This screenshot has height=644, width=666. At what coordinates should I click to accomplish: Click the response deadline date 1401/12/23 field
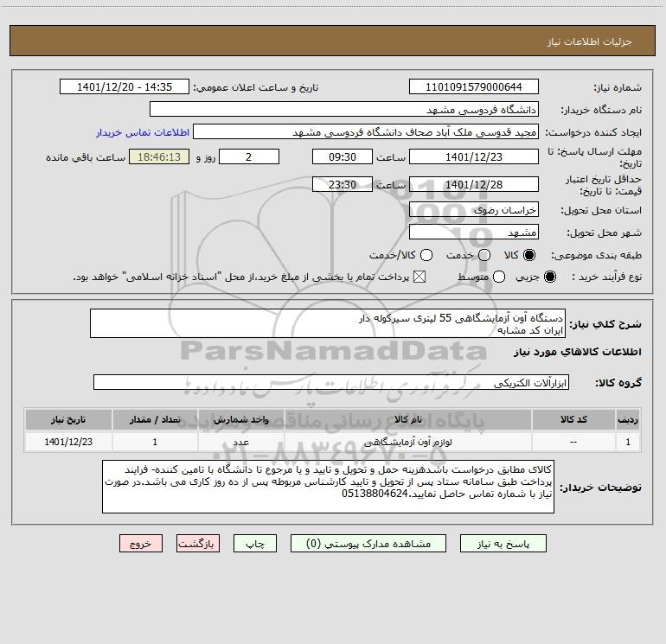[474, 156]
